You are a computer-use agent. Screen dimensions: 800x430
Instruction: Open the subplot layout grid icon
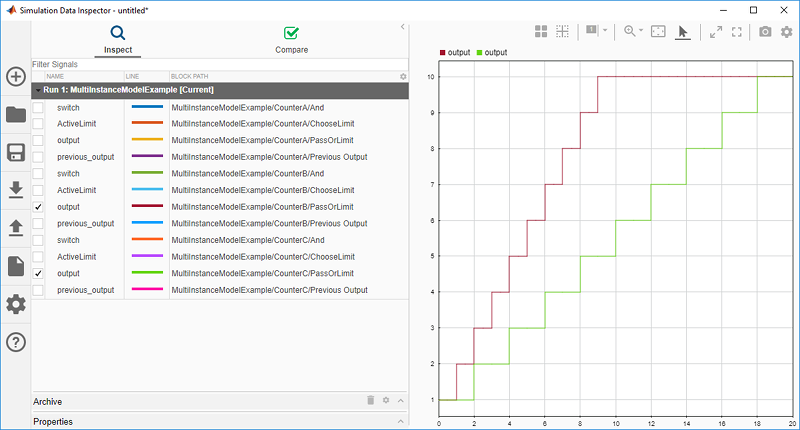[x=541, y=32]
